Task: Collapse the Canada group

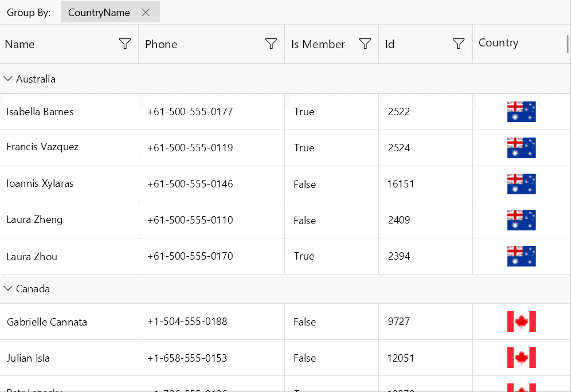Action: coord(7,288)
